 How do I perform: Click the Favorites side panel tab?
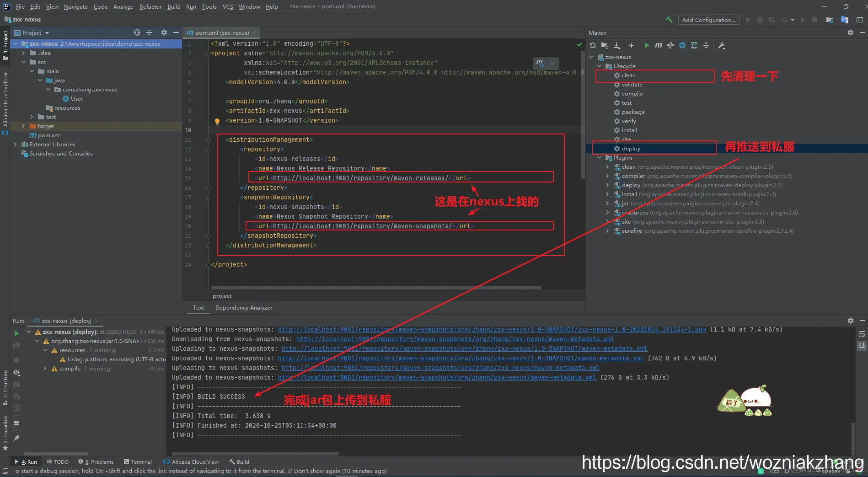coord(5,433)
